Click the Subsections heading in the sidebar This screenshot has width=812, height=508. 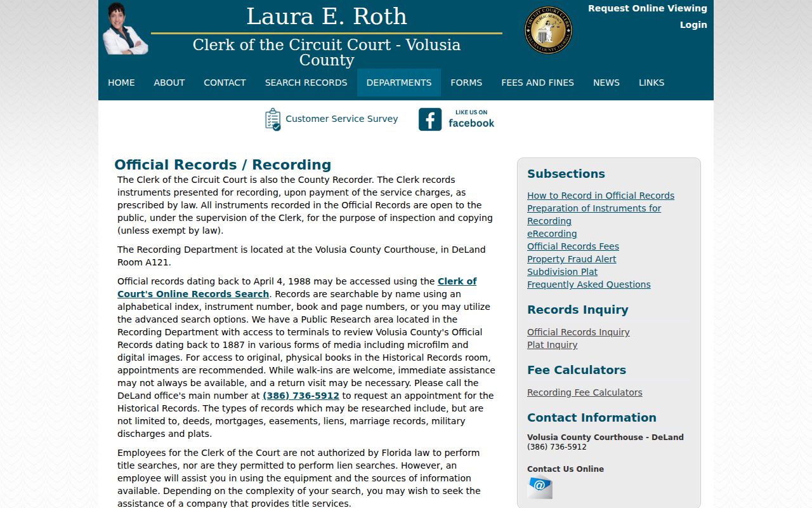click(x=566, y=174)
